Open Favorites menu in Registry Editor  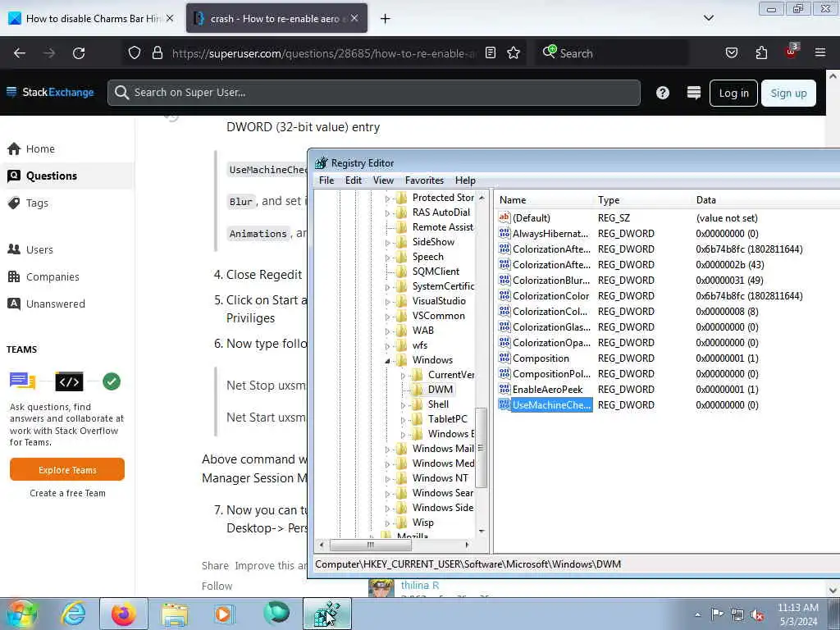point(424,180)
